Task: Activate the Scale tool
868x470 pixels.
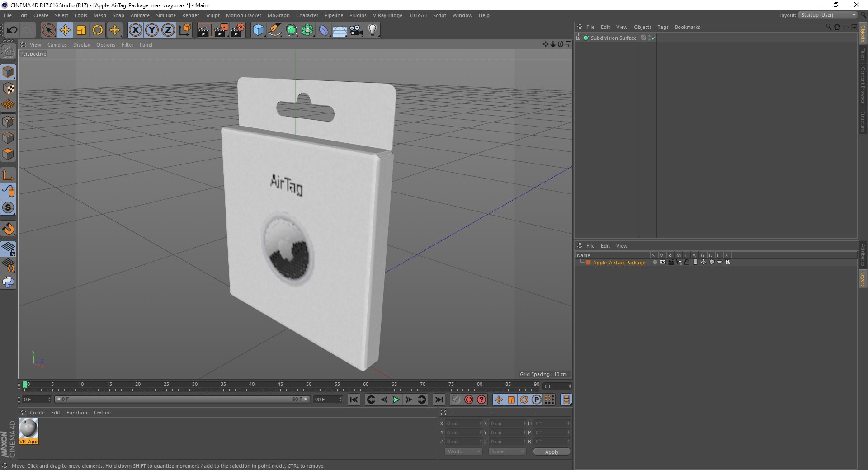Action: click(81, 30)
